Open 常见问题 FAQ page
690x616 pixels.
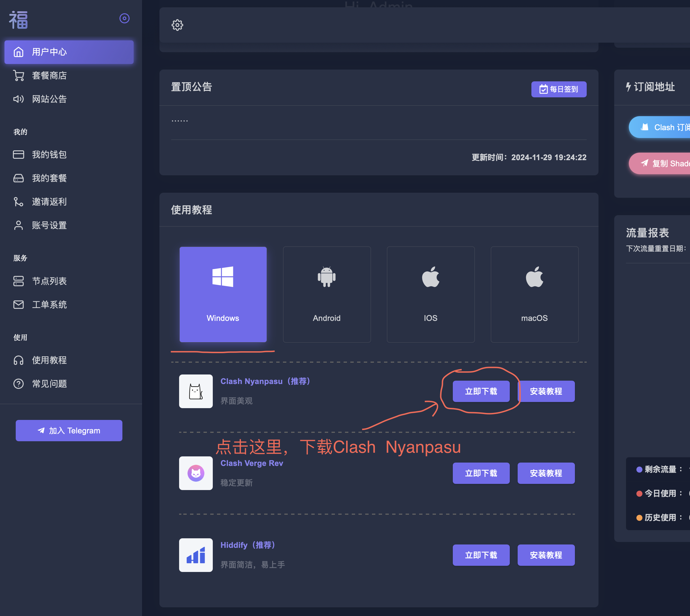[49, 384]
